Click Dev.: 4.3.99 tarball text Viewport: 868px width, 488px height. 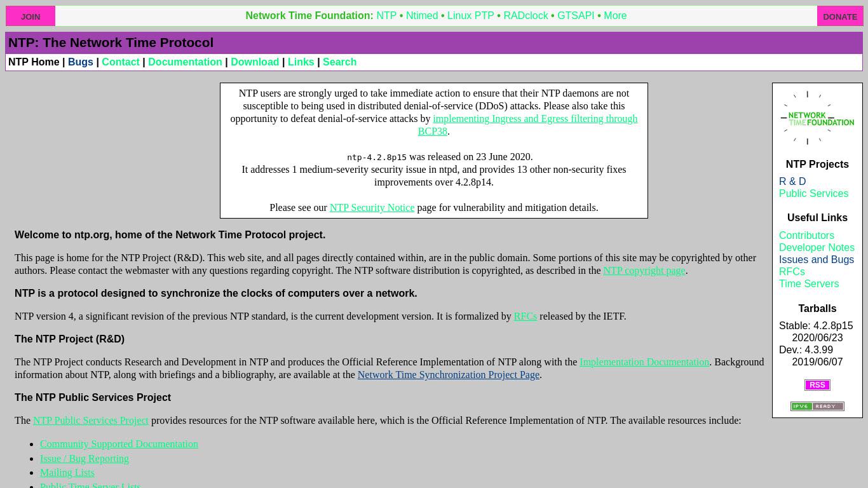pos(806,350)
